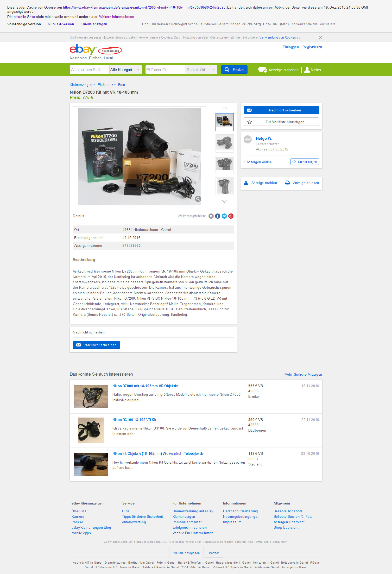The height and width of the screenshot is (574, 392).
Task: Close the cookie notice banner
Action: 320,37
